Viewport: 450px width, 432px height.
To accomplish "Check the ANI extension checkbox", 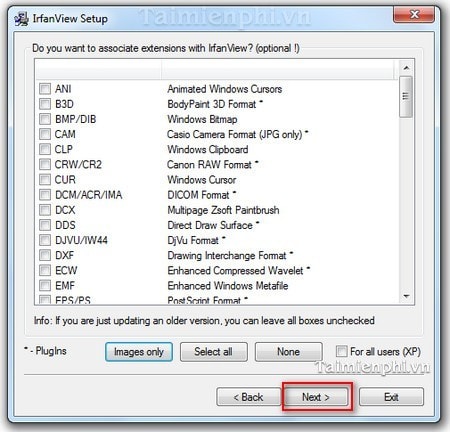I will click(45, 89).
